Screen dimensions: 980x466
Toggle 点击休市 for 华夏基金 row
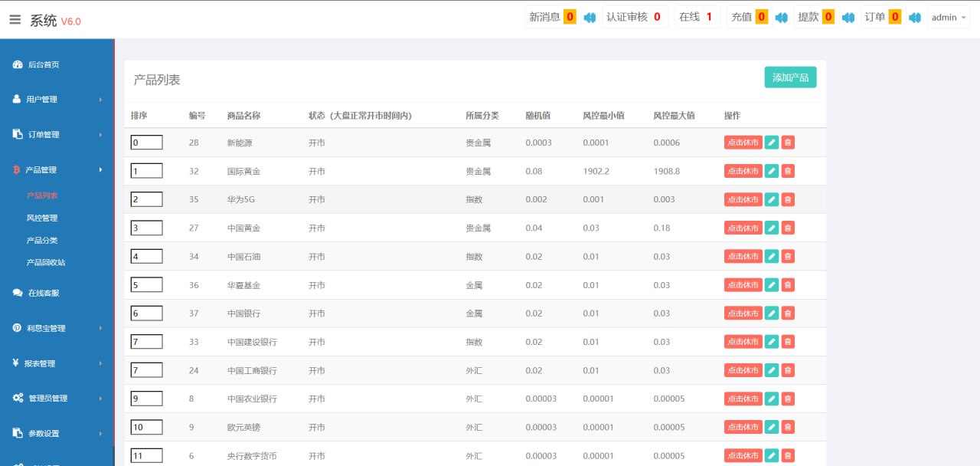(743, 285)
